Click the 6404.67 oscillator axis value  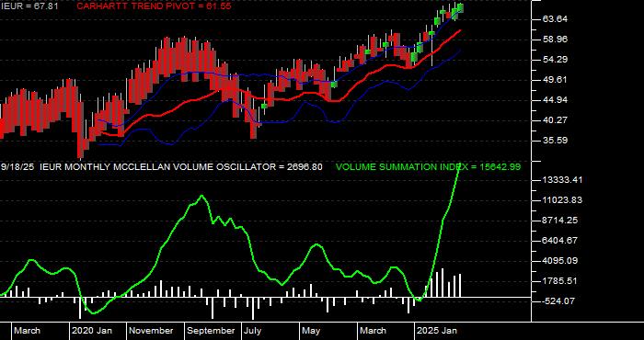coord(560,241)
